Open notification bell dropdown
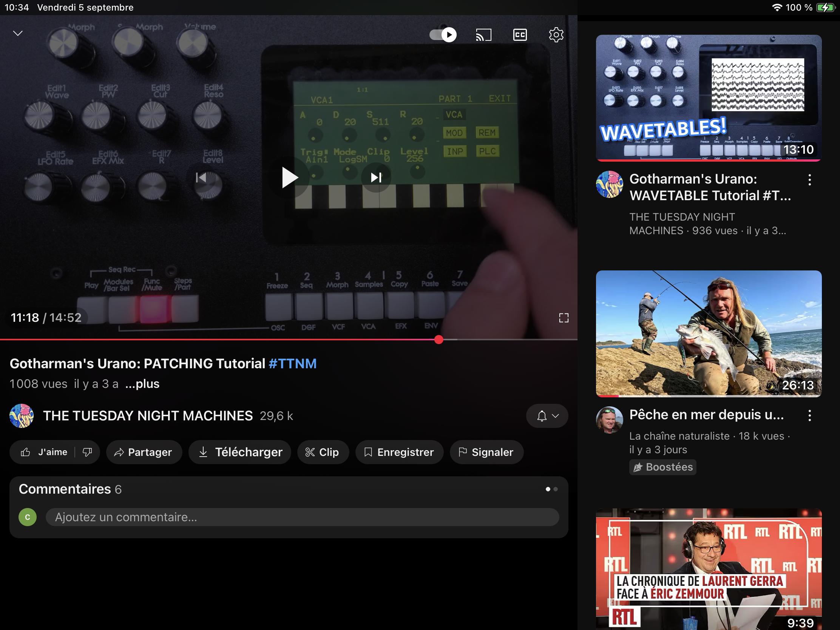 point(547,416)
